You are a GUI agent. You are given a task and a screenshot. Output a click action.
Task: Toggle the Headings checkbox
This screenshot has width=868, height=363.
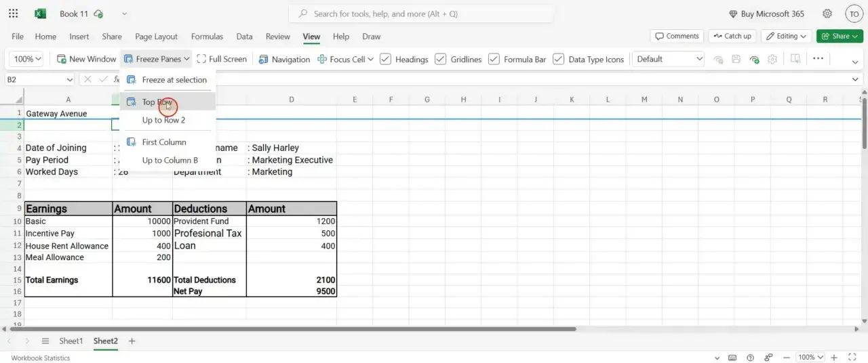[x=385, y=59]
